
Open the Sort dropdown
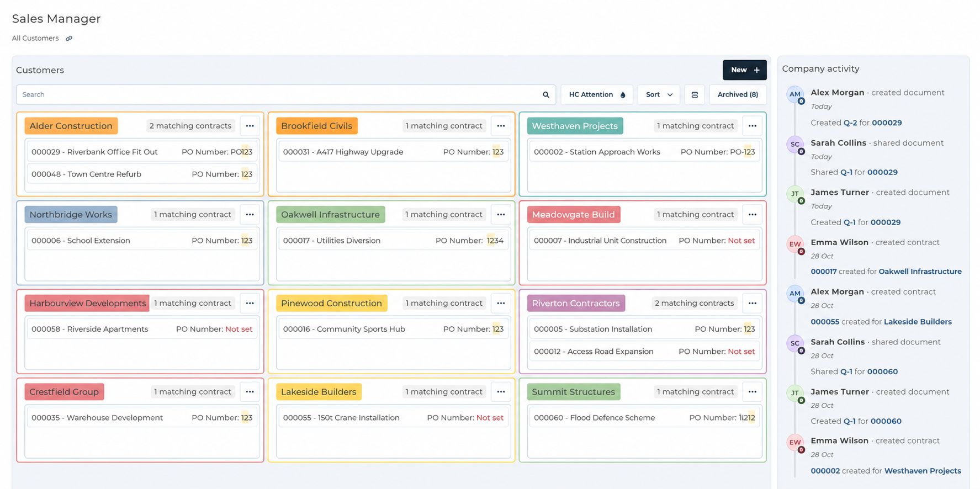click(x=659, y=95)
